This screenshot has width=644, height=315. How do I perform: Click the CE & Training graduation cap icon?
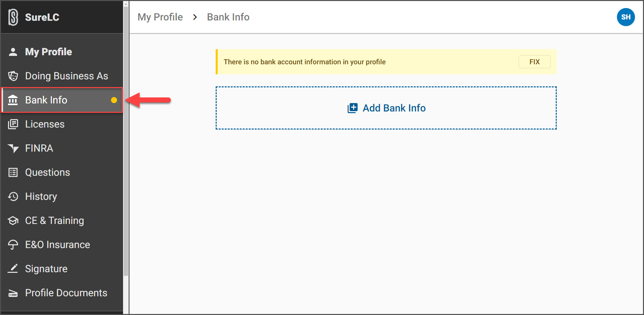(x=13, y=221)
